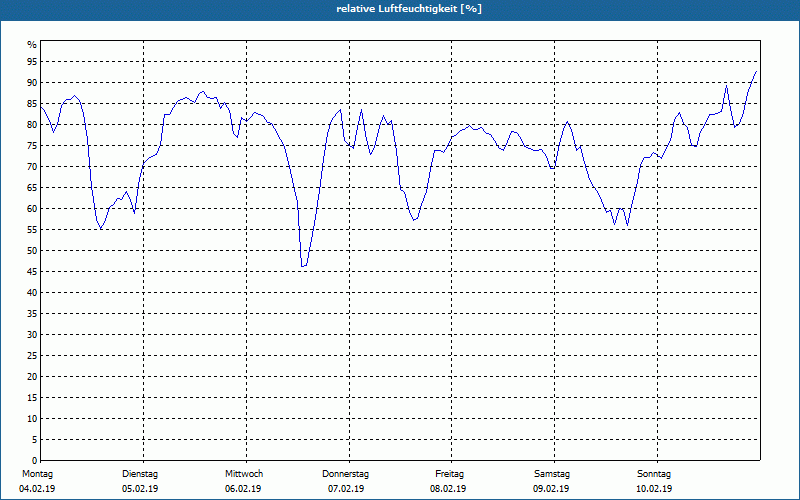Click the "5" y-axis label
Screen dimensions: 800x500
pyautogui.click(x=34, y=440)
